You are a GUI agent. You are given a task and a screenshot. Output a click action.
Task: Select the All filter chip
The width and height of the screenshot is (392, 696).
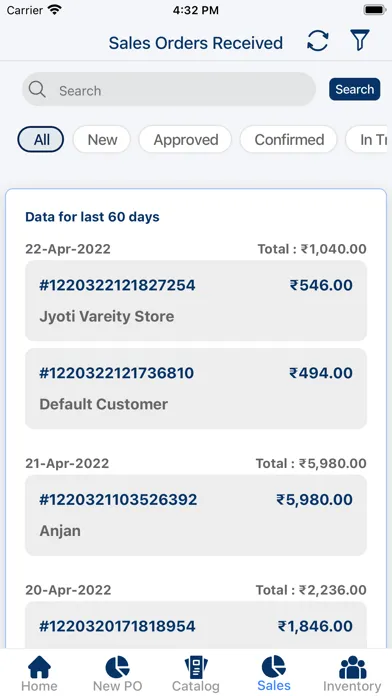click(41, 139)
